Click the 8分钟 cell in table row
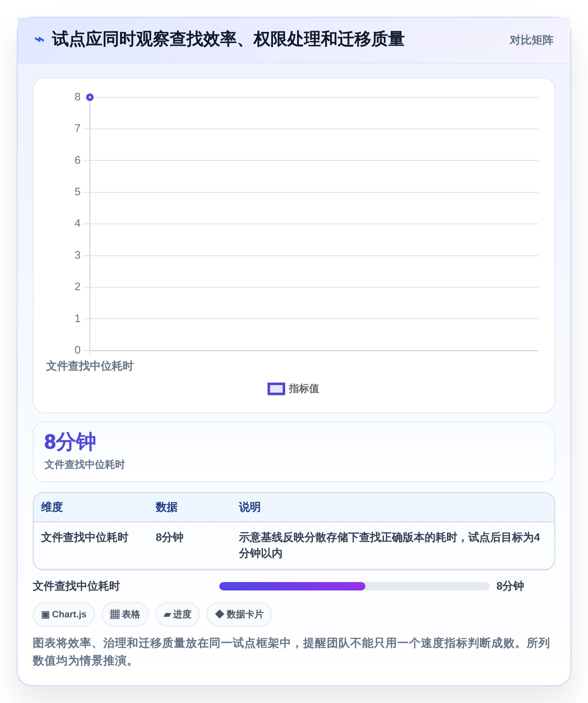This screenshot has height=703, width=588. pos(170,538)
